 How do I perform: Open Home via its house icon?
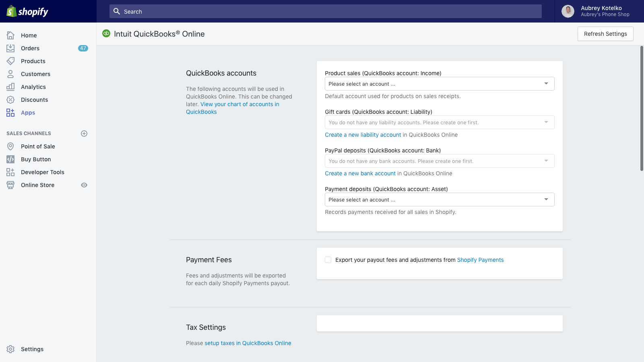click(11, 35)
